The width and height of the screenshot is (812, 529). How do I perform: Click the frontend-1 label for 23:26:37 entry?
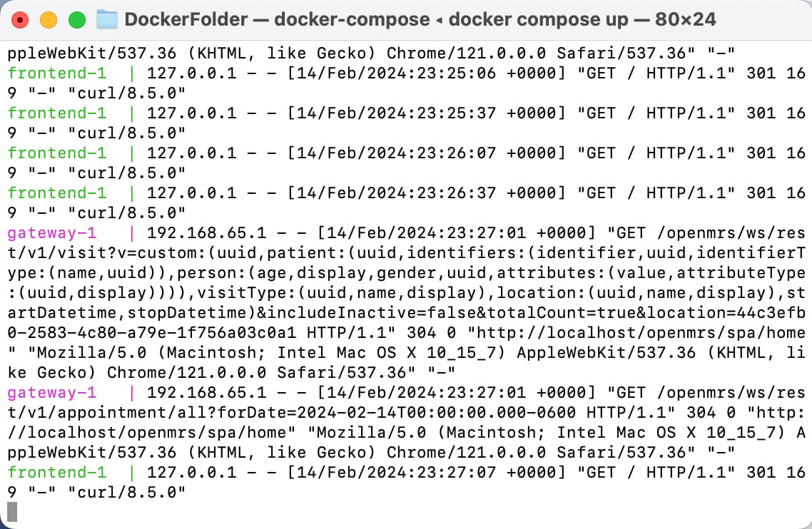57,192
